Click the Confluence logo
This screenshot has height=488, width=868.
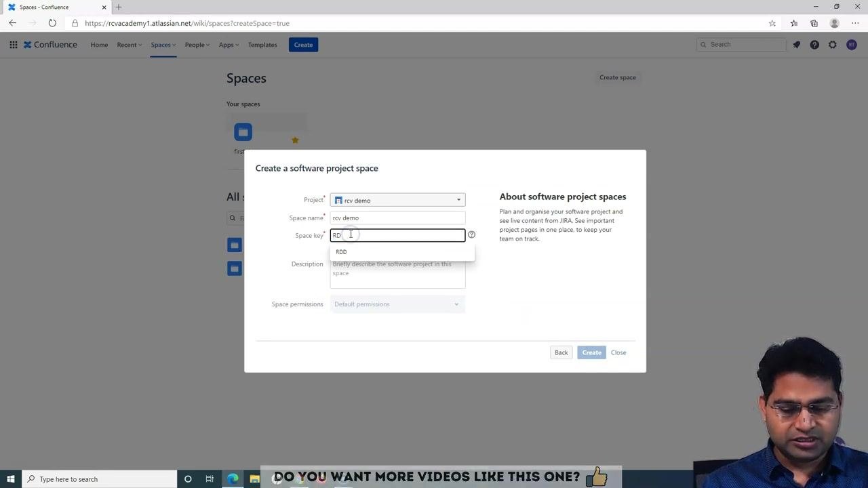(x=50, y=45)
